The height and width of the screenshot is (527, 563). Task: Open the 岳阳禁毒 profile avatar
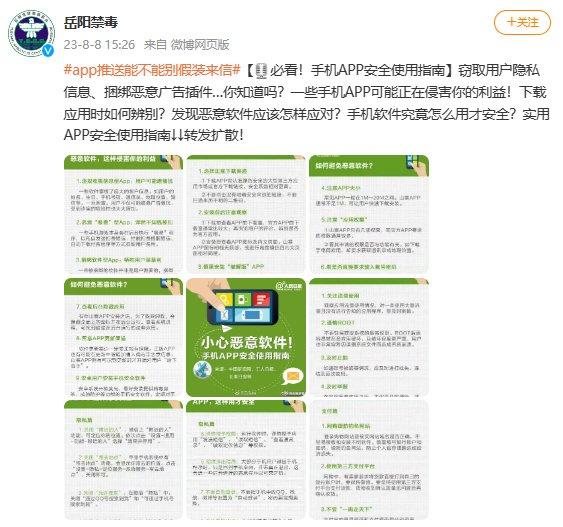[31, 33]
